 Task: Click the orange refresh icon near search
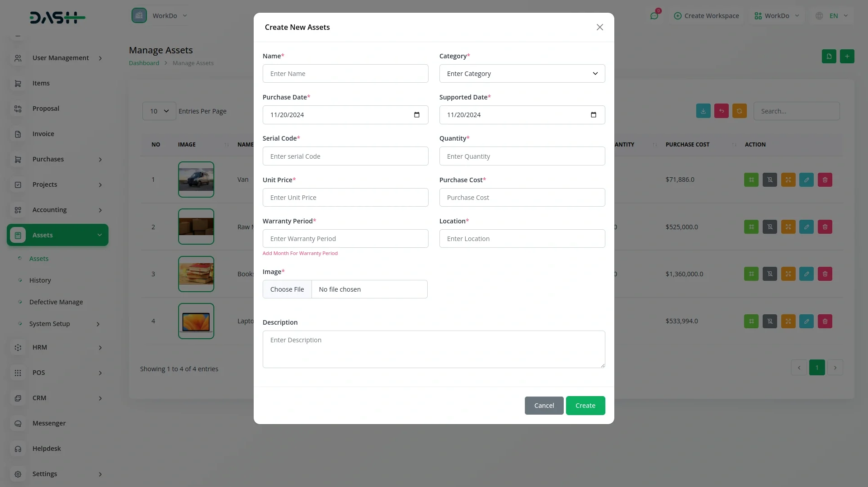click(x=739, y=111)
